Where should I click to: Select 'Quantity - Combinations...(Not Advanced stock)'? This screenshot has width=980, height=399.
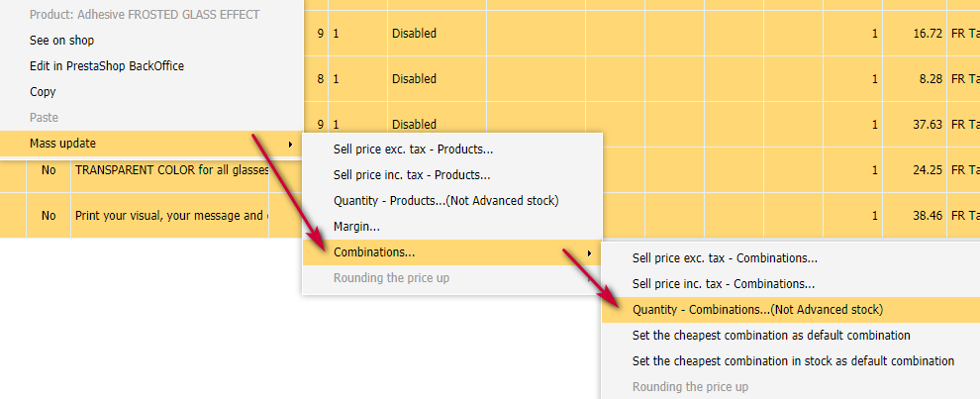tap(757, 310)
